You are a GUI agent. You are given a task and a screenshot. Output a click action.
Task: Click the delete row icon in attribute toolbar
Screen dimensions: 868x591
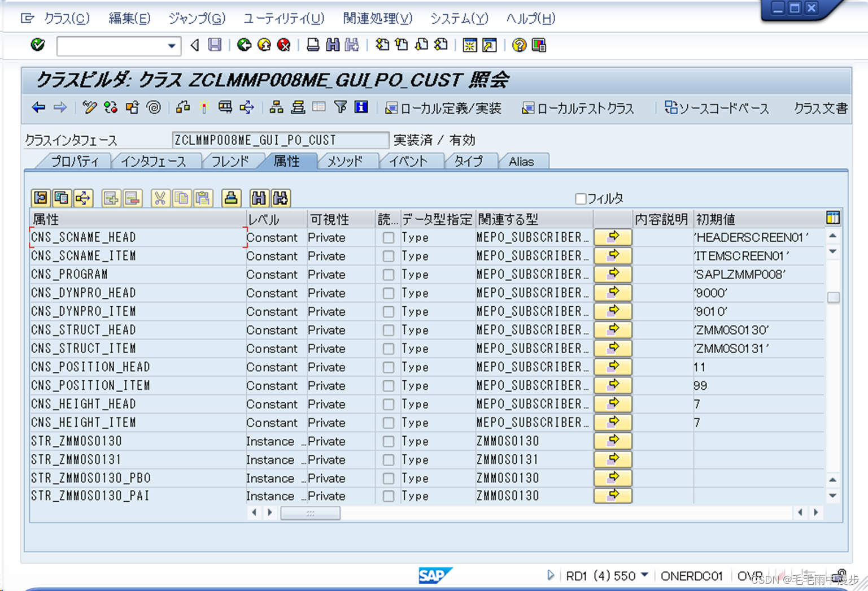(x=133, y=198)
